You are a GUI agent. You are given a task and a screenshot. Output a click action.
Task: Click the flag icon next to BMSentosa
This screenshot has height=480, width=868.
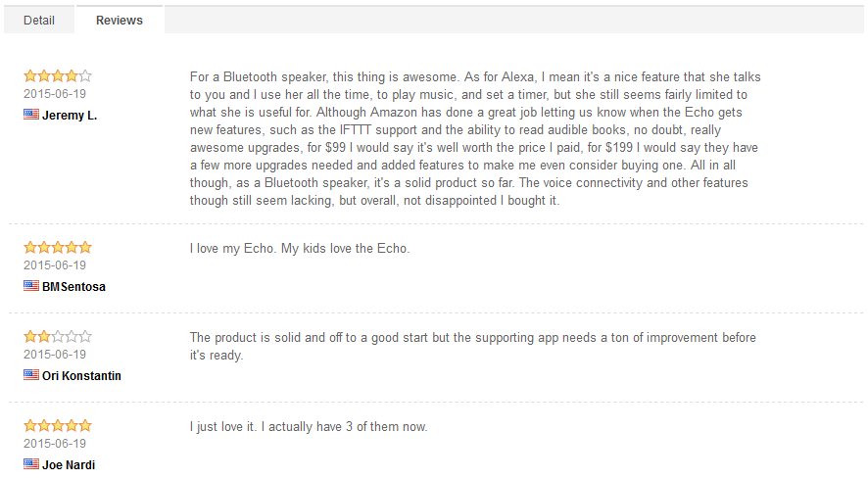[31, 286]
